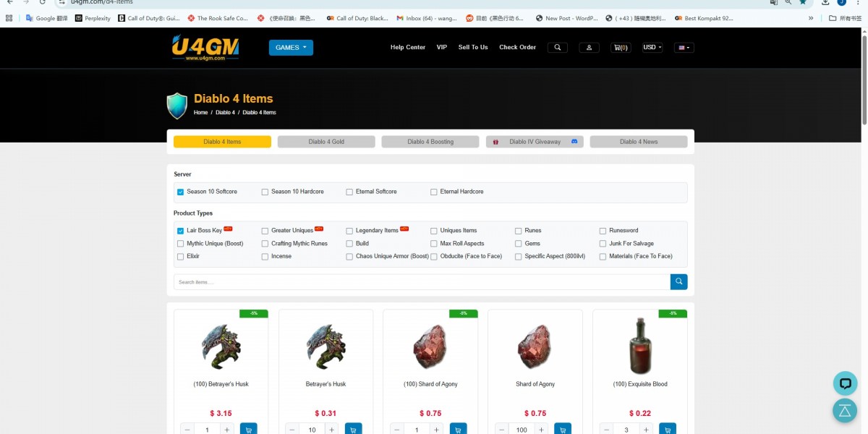
Task: Open the user account icon
Action: point(589,48)
